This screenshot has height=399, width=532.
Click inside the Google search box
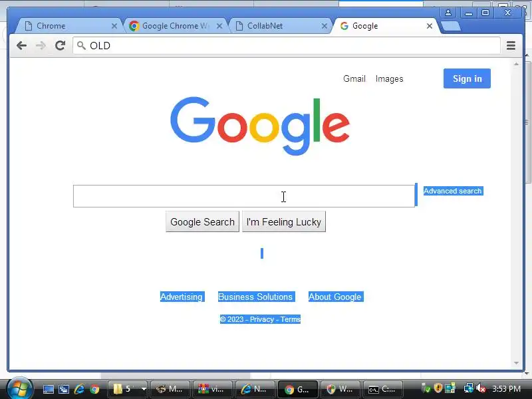[244, 196]
